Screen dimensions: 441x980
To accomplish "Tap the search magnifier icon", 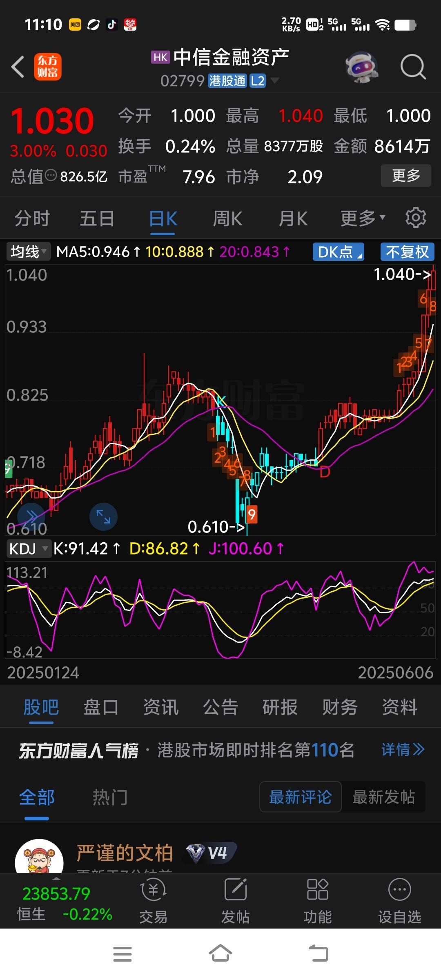I will pyautogui.click(x=413, y=67).
